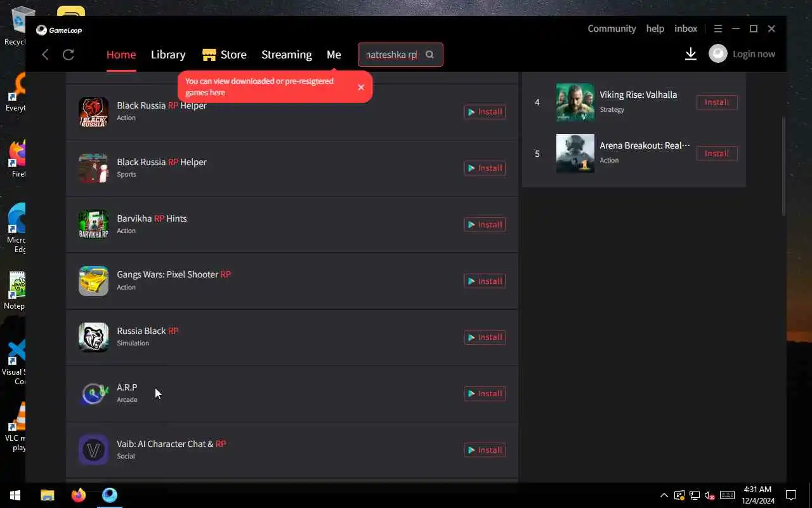Click Login now
Image resolution: width=812 pixels, height=508 pixels.
[x=754, y=54]
